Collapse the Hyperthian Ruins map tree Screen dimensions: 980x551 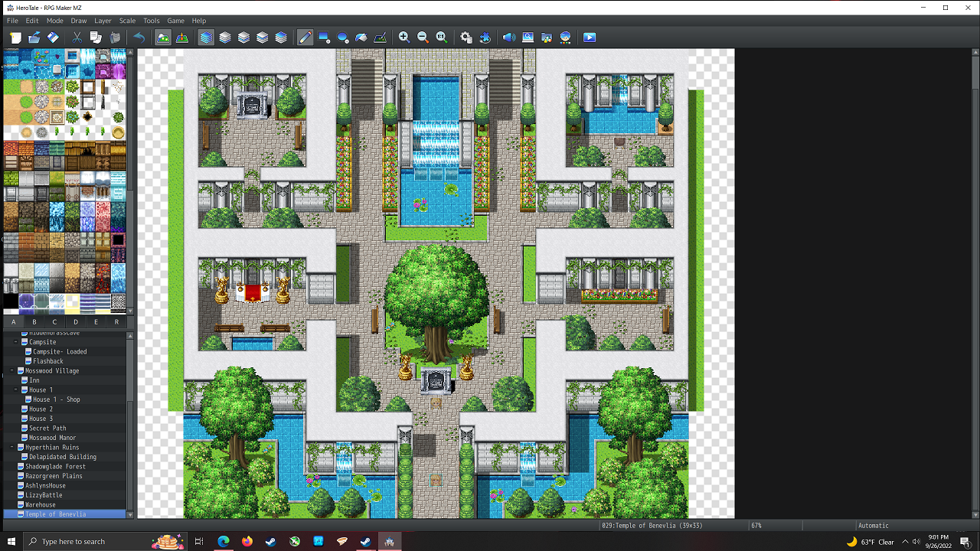tap(12, 448)
